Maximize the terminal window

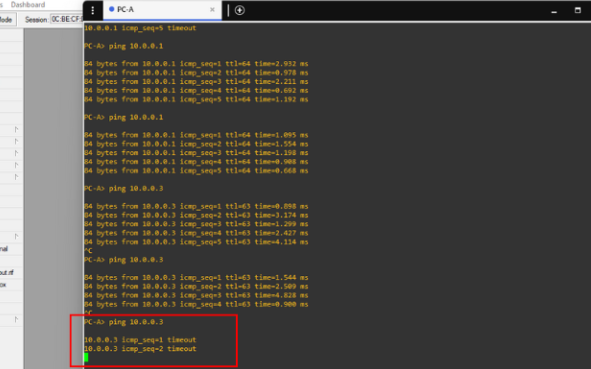coord(577,10)
